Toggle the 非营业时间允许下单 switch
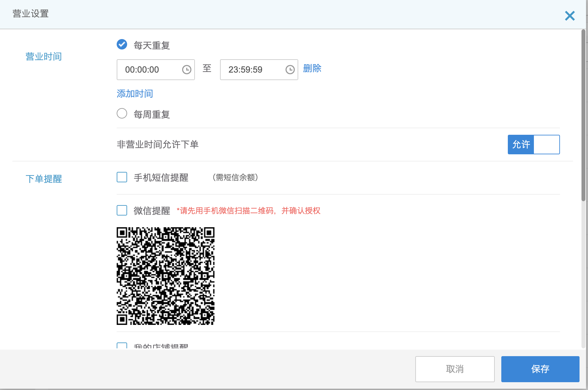 coord(533,145)
